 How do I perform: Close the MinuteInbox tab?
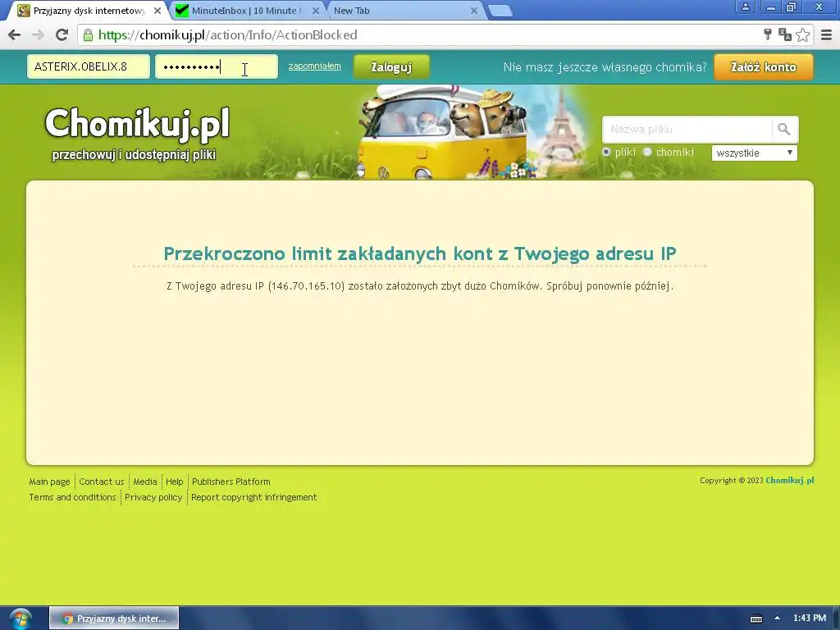[x=316, y=11]
